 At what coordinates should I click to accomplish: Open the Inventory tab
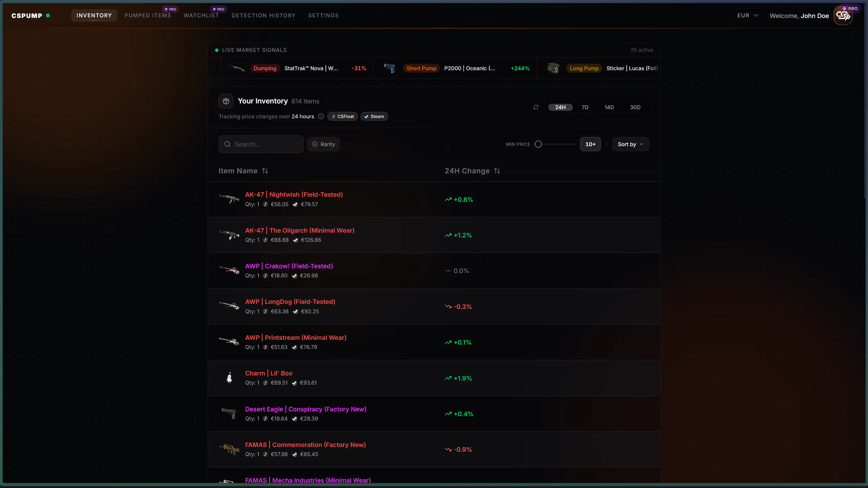click(x=94, y=15)
